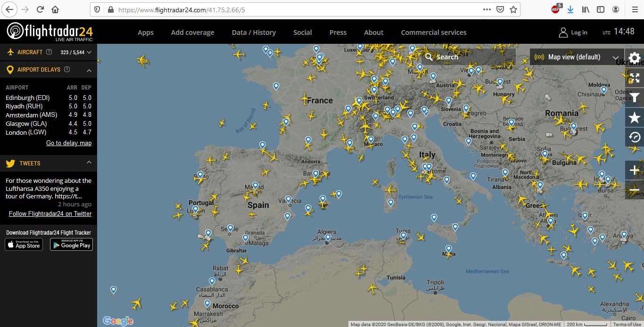Open the map settings gear icon
Screen dimensions: 644x327
[x=635, y=58]
